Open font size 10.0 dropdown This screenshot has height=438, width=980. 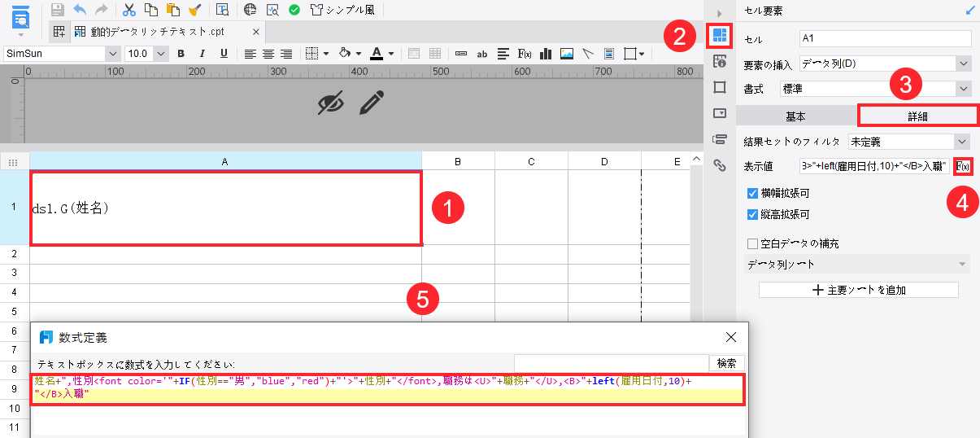[x=161, y=54]
